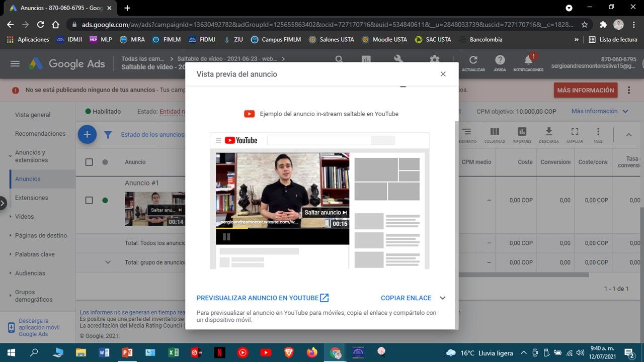Open the AYUDA help icon
644x362 pixels.
point(500,63)
